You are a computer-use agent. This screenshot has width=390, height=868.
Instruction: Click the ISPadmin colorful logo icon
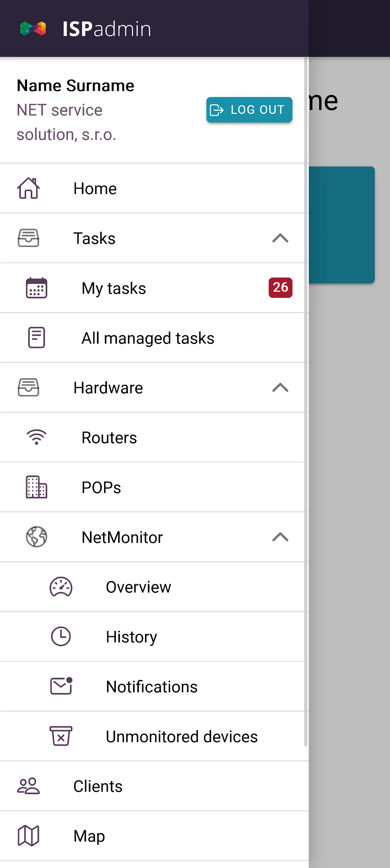pyautogui.click(x=33, y=29)
